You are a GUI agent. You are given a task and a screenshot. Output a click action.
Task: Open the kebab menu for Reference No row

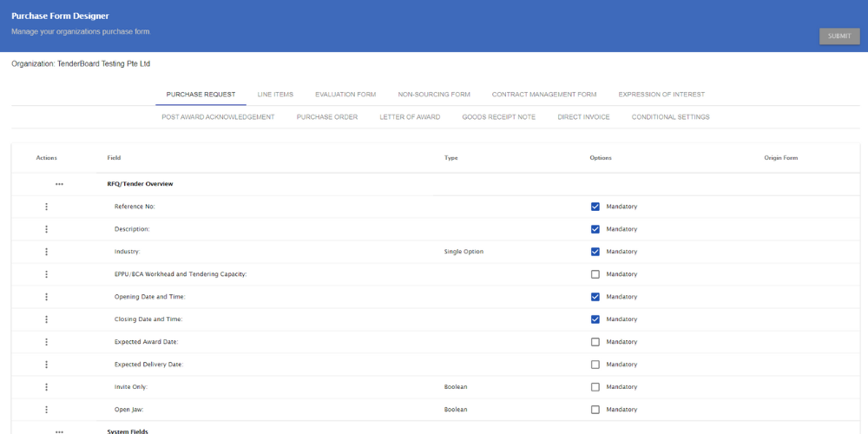click(x=47, y=207)
